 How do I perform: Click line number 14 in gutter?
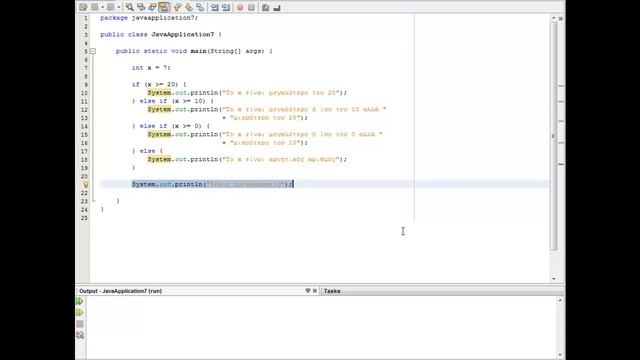tap(84, 127)
